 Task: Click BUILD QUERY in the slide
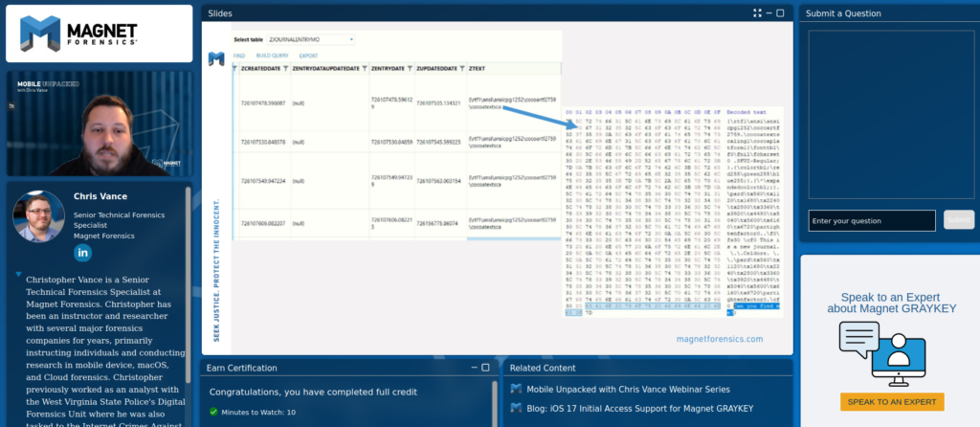[272, 56]
